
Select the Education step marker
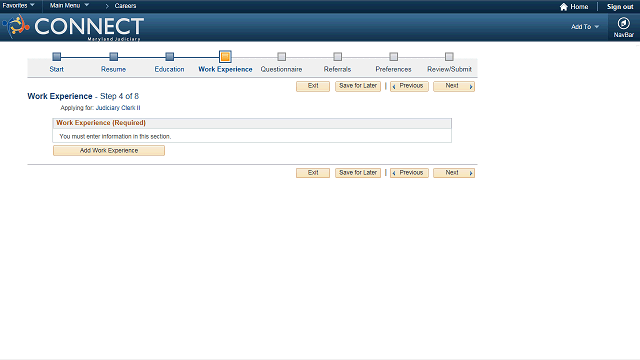coord(169,56)
